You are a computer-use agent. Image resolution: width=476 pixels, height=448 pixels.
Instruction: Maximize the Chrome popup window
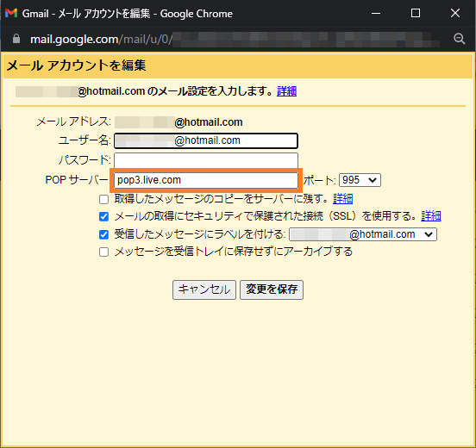tap(416, 13)
